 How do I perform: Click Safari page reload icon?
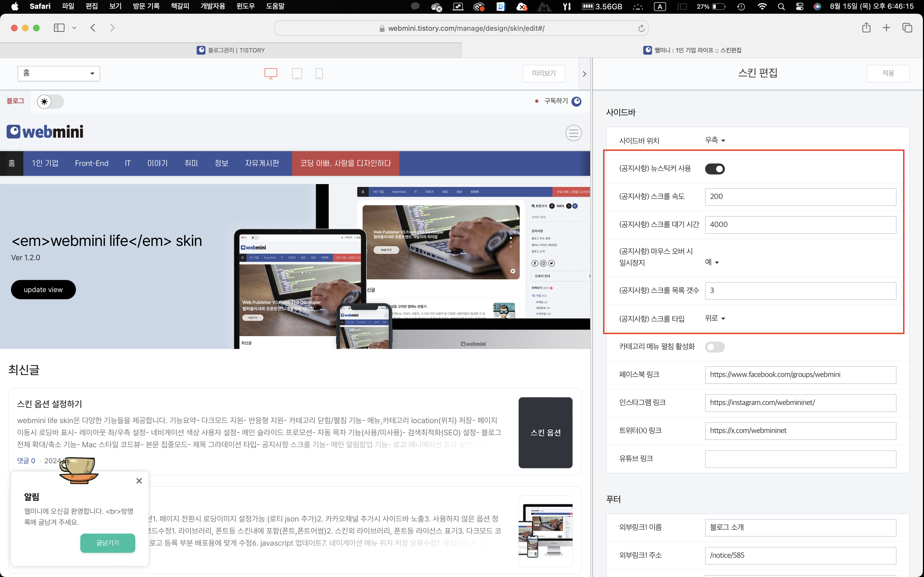[x=641, y=28]
